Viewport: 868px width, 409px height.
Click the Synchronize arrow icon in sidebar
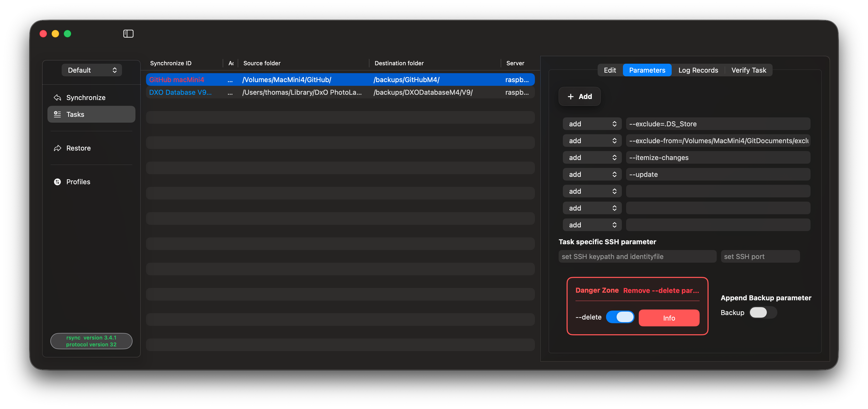coord(57,98)
